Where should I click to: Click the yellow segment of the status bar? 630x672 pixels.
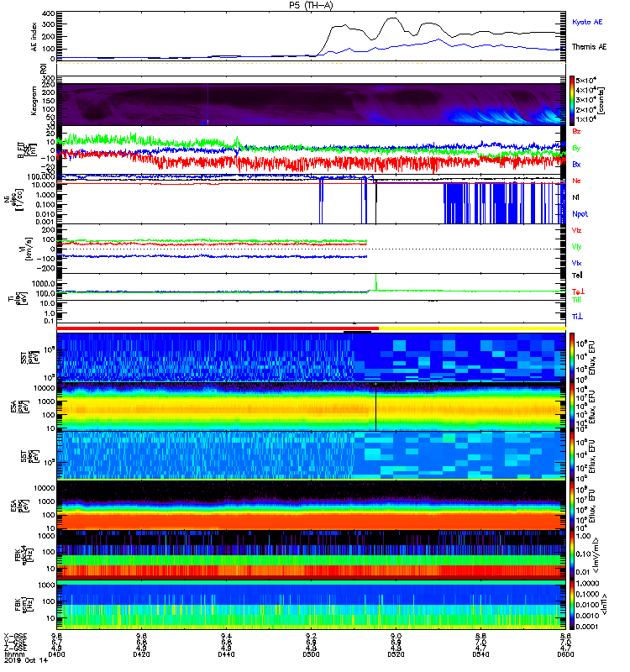(x=472, y=328)
